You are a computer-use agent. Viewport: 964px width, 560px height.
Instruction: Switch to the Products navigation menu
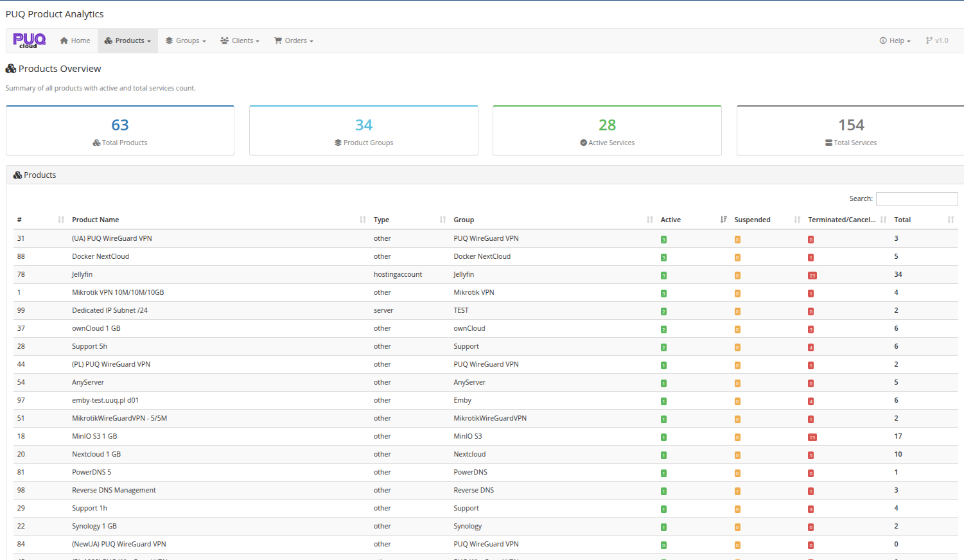pyautogui.click(x=127, y=40)
